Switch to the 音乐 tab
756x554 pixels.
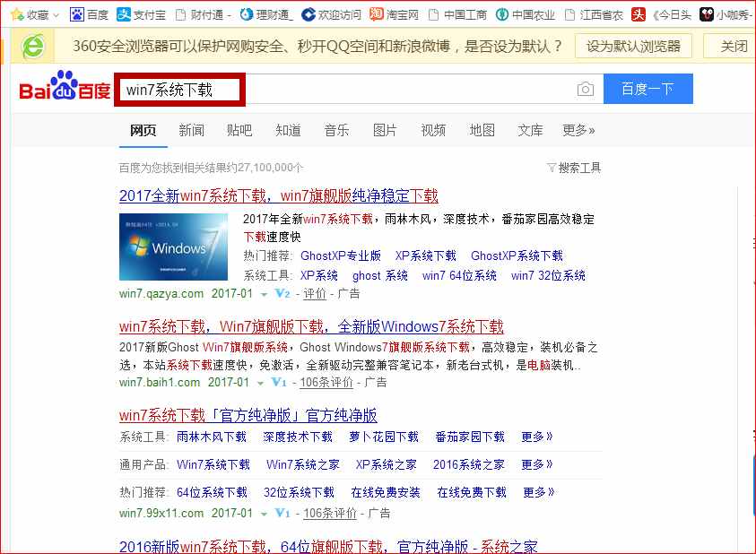point(336,130)
